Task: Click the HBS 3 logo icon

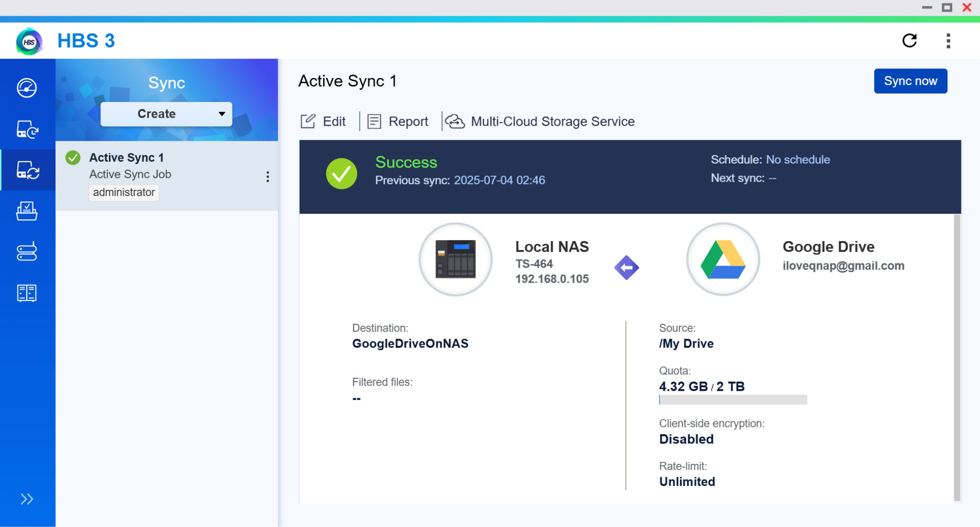Action: (29, 41)
